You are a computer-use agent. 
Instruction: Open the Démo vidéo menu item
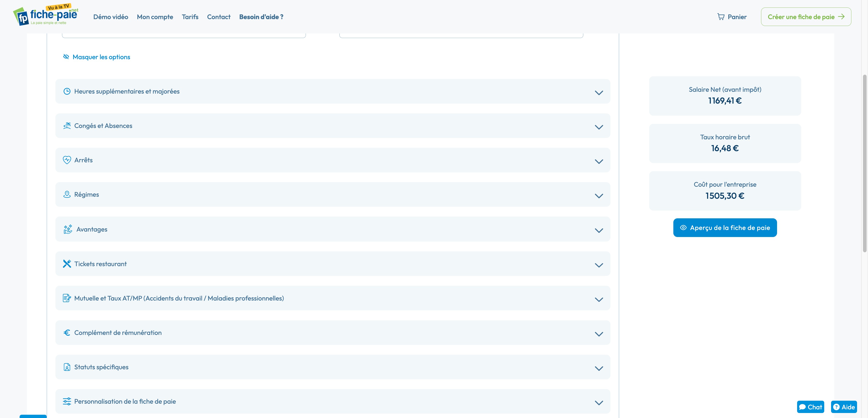(111, 17)
